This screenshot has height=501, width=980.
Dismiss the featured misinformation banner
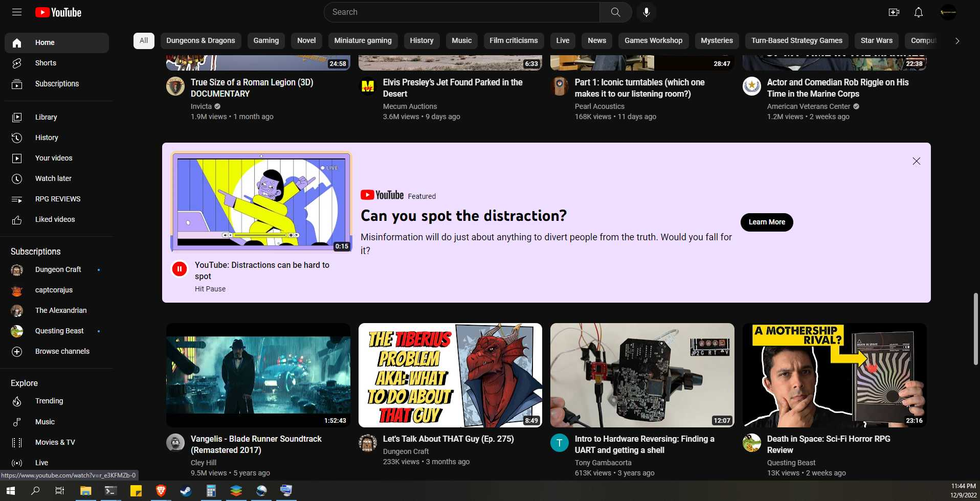tap(917, 161)
